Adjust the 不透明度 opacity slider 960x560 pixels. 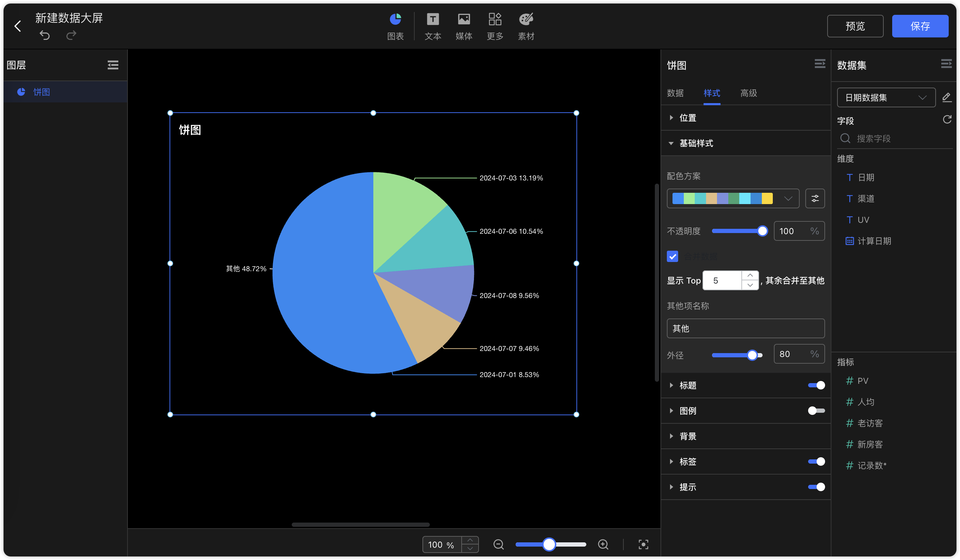(x=762, y=231)
